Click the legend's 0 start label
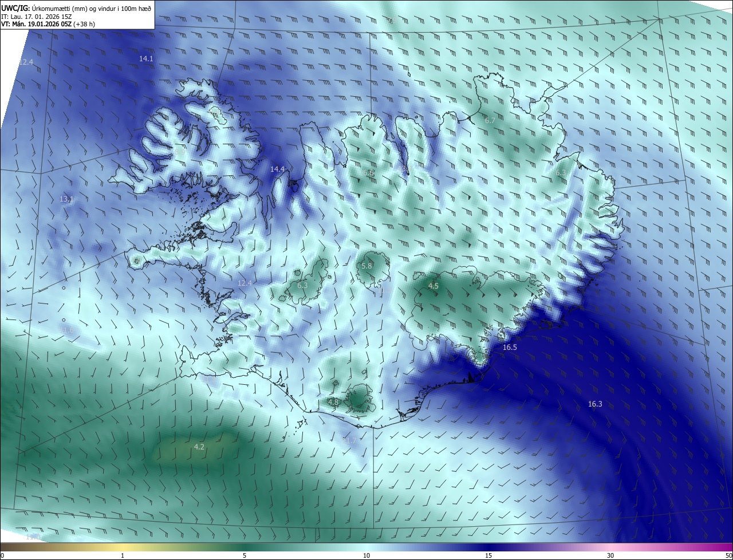 click(2, 555)
